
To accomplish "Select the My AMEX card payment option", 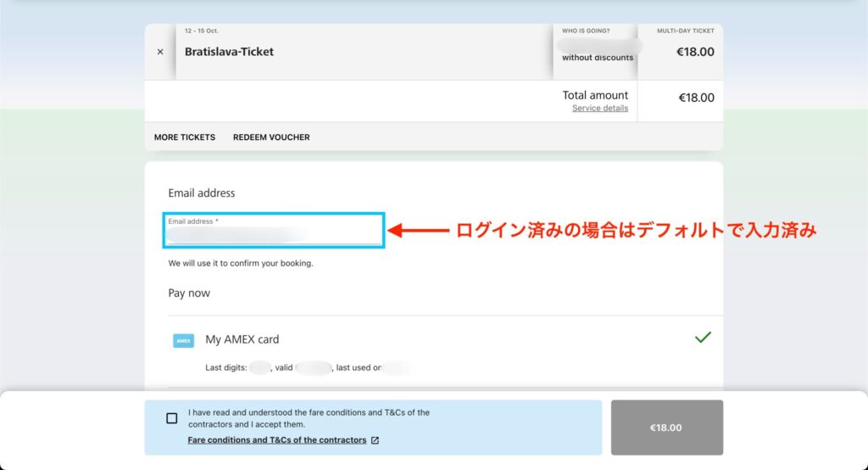I will tap(242, 339).
